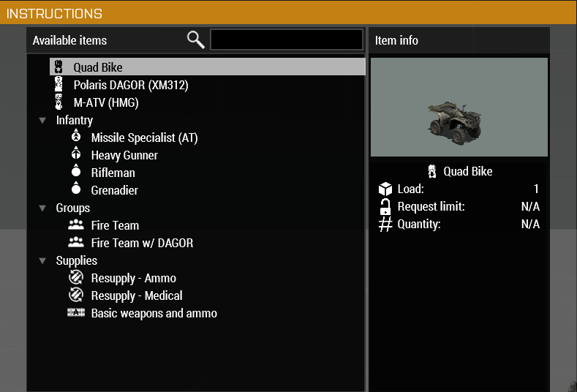The height and width of the screenshot is (392, 577).
Task: Click the magnifying glass search icon
Action: tap(196, 39)
